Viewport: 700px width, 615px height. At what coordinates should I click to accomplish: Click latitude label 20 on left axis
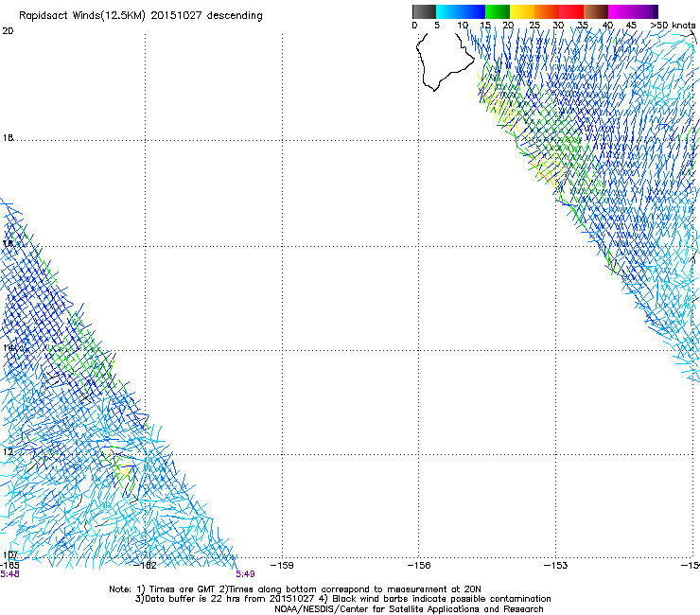click(8, 31)
